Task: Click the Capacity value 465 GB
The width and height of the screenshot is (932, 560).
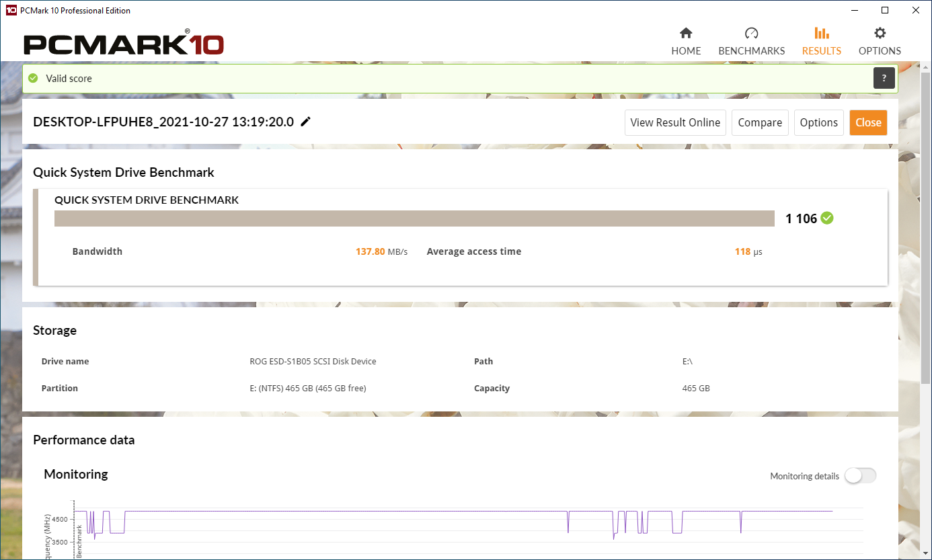Action: point(696,389)
